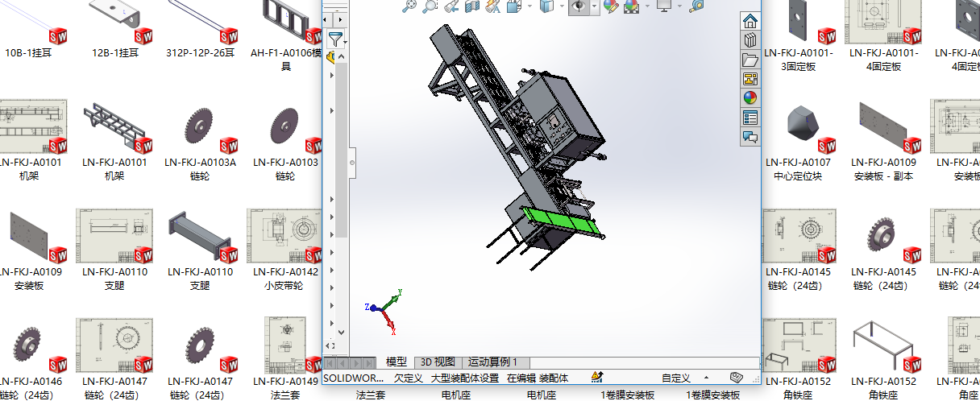Switch to the 3D 视图 tab
This screenshot has width=980, height=401.
point(438,362)
